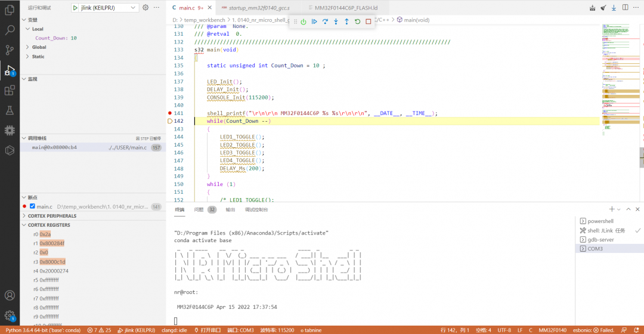The height and width of the screenshot is (334, 644).
Task: Open the Testing flask view
Action: (10, 110)
